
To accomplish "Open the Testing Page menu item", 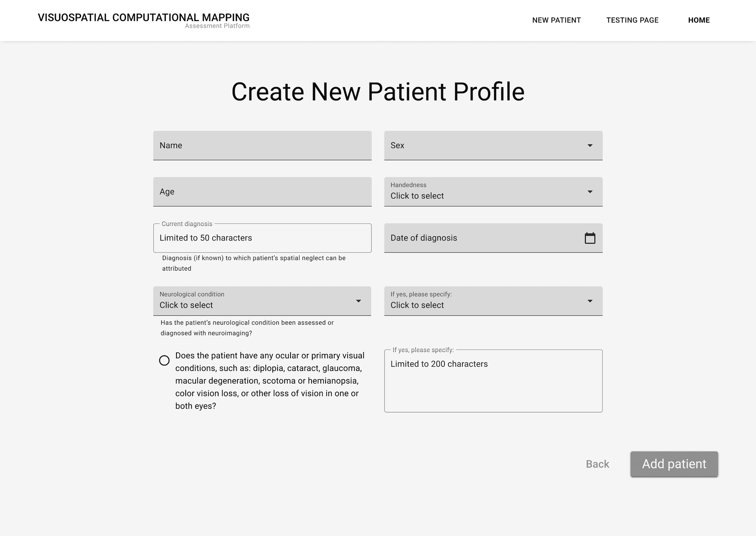I will click(632, 20).
